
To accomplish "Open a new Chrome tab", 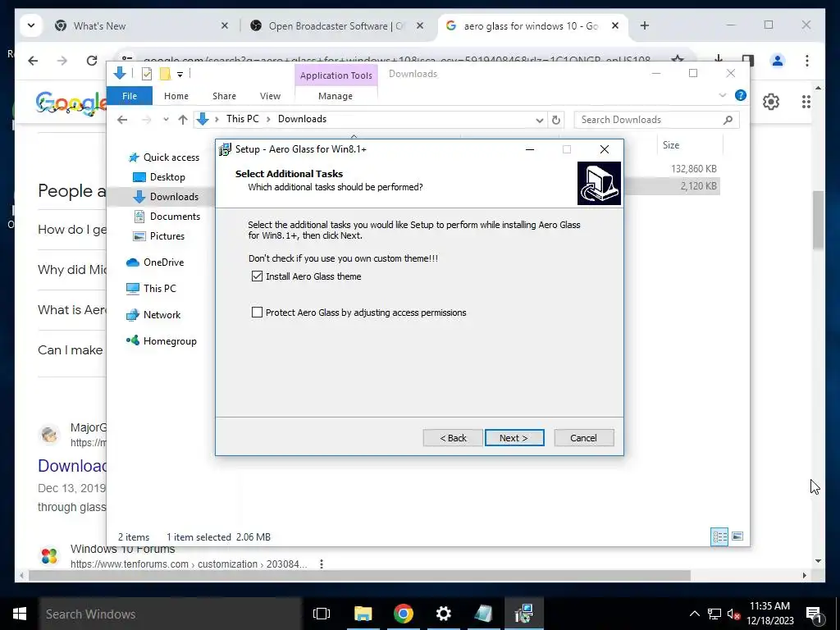I will coord(645,25).
